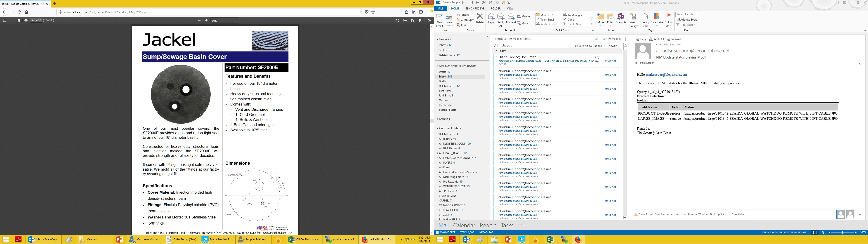Switch to VIEW ribbon tab

pos(510,8)
